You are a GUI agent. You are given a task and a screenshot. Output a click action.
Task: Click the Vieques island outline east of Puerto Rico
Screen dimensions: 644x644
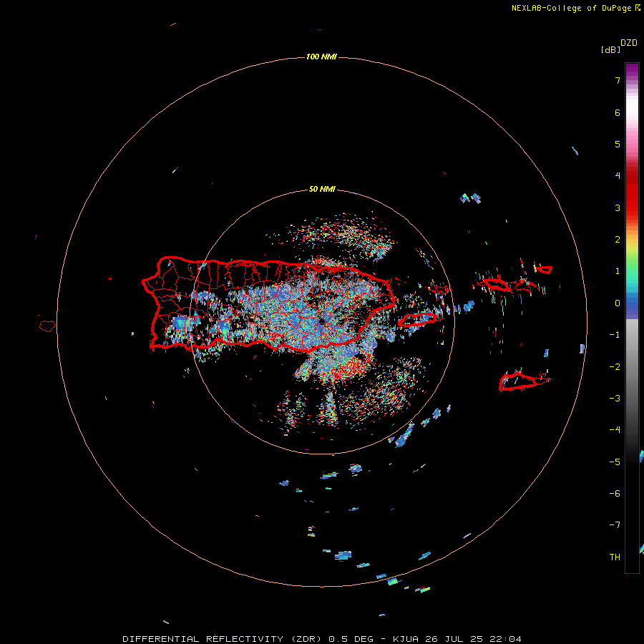click(x=417, y=320)
